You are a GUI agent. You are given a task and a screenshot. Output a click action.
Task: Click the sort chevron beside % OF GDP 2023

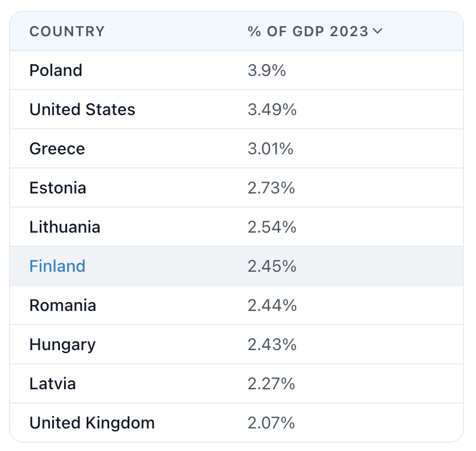tap(377, 31)
